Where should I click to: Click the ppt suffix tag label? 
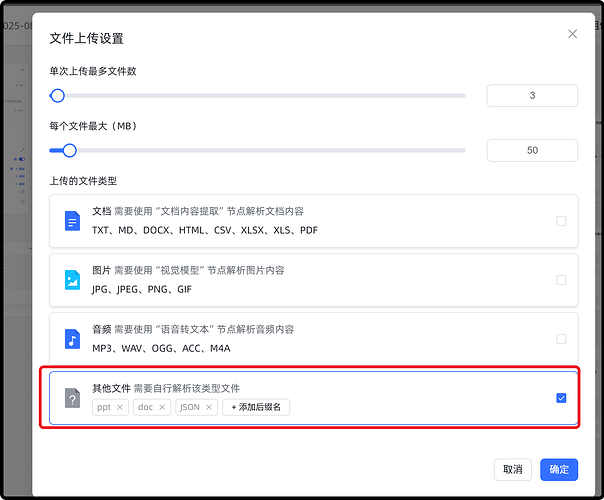coord(104,407)
